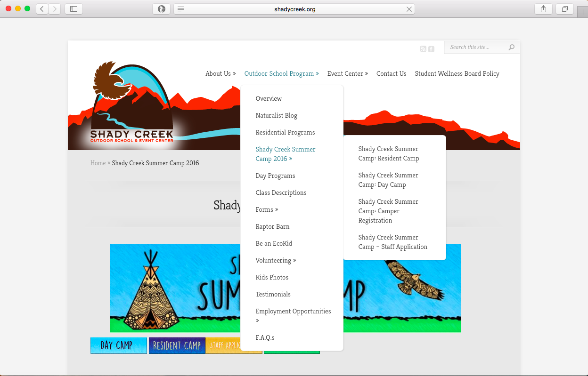Screen dimensions: 588x376
Task: Click the blue DAY CAMP button
Action: pyautogui.click(x=119, y=345)
